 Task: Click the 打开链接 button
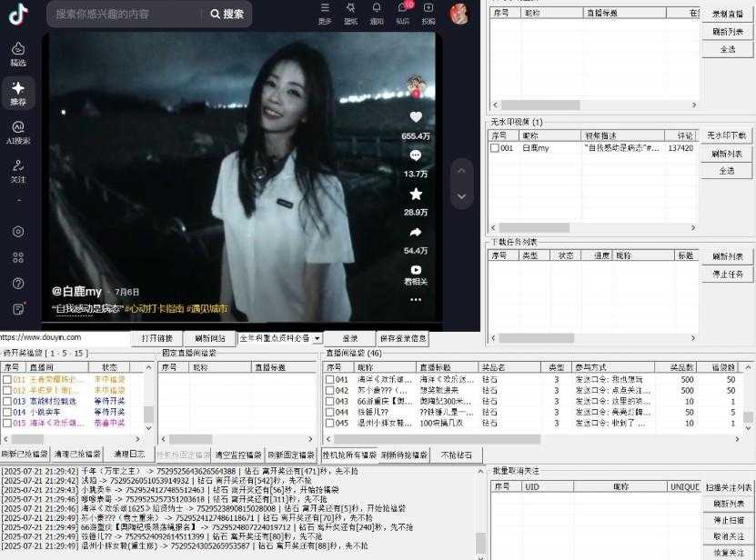click(x=156, y=338)
